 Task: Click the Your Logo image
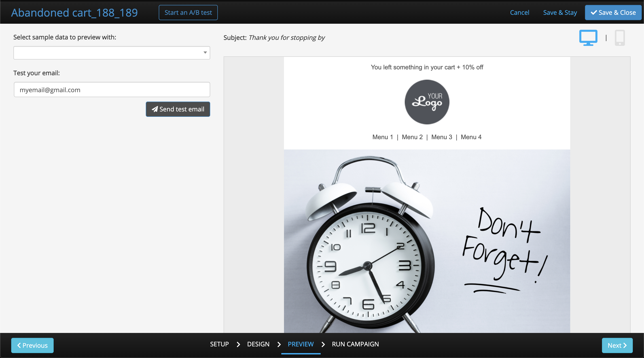point(427,102)
